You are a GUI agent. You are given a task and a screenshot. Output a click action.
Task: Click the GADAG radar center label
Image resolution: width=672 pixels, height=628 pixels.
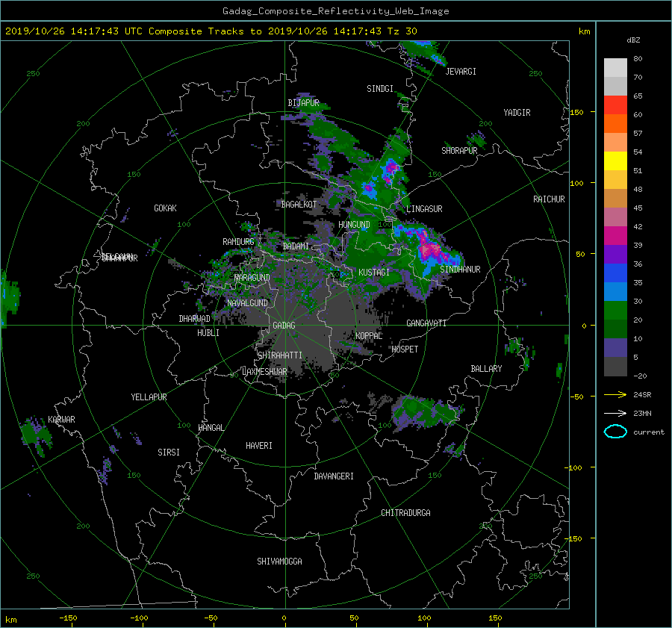pos(284,326)
